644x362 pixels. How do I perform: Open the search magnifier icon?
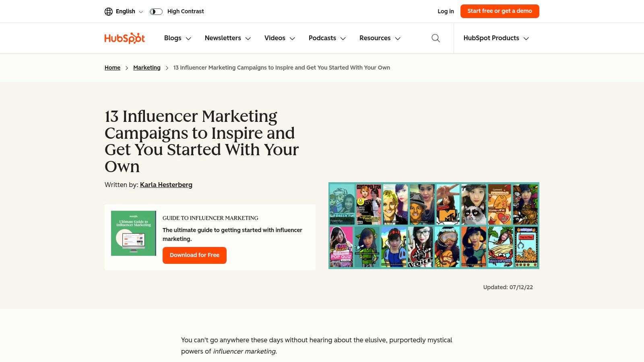[x=436, y=38]
